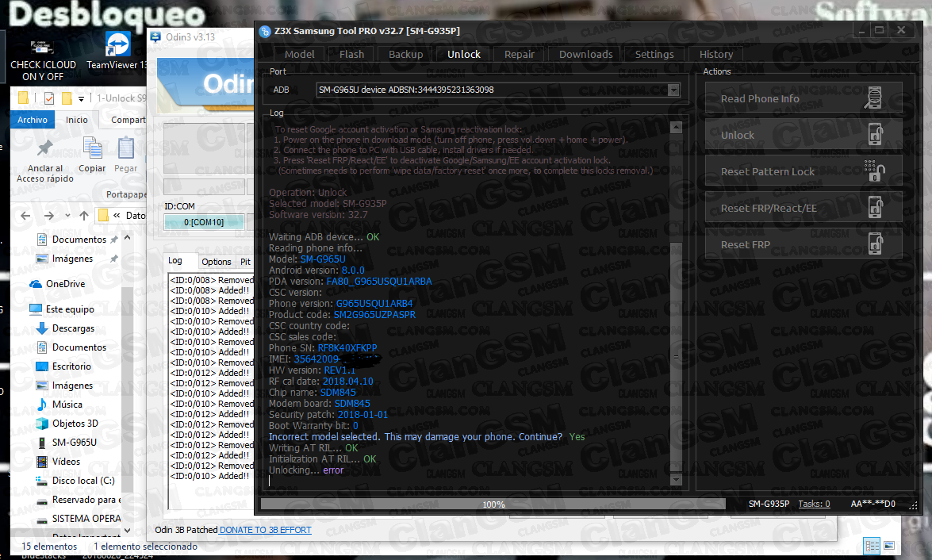Image resolution: width=932 pixels, height=560 pixels.
Task: Click the Reset FRP button
Action: (803, 244)
